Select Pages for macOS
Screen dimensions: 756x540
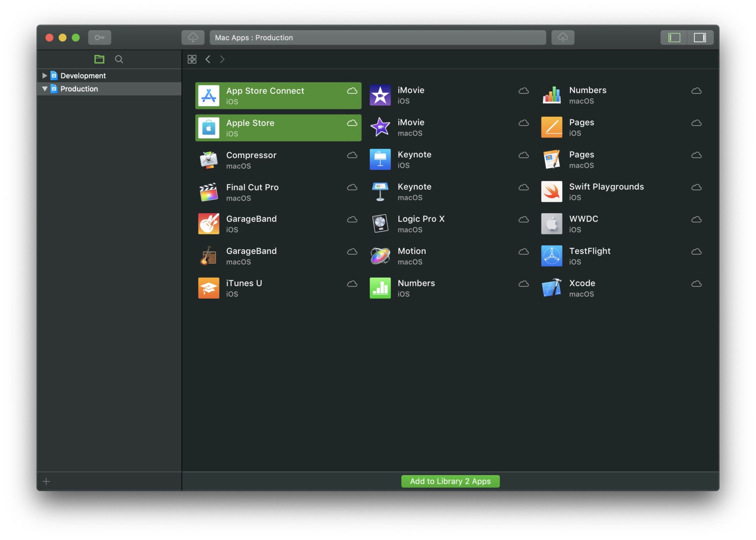point(622,160)
